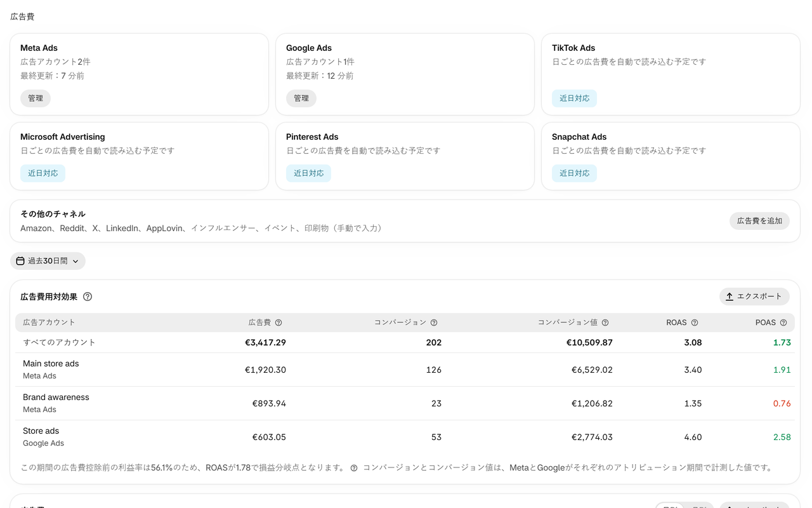Click the ROAS value 4.60
The height and width of the screenshot is (508, 812).
coord(693,437)
